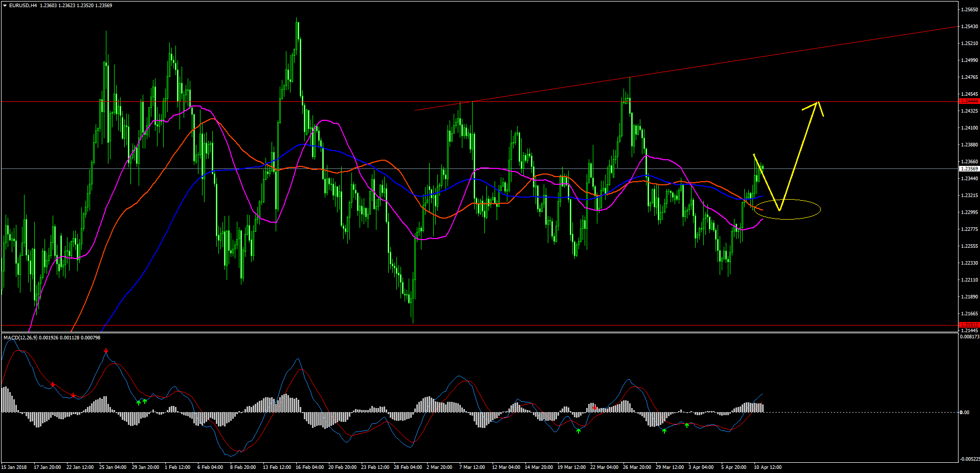This screenshot has width=980, height=473.
Task: Click the 1.25430 value on price scale
Action: coord(970,27)
